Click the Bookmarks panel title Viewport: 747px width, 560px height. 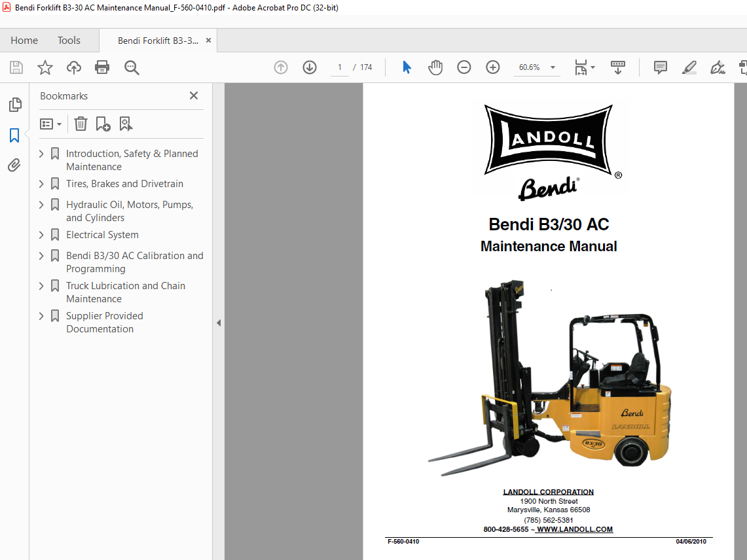click(64, 96)
